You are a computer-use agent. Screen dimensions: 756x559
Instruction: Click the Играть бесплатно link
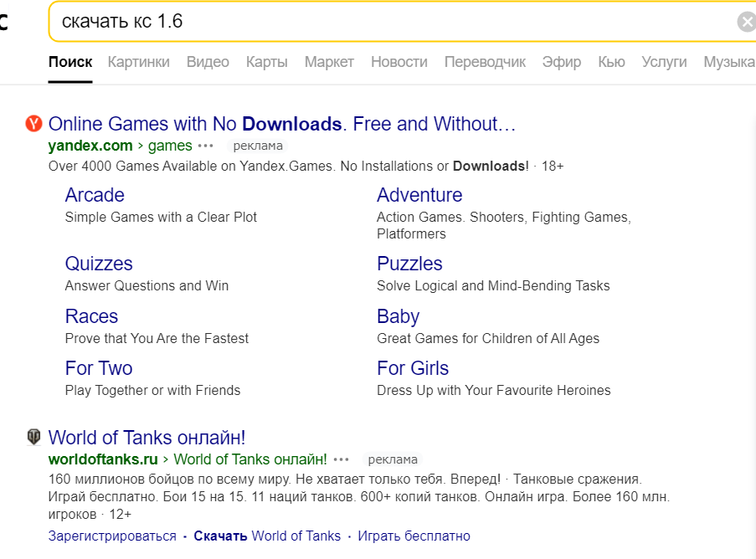click(414, 536)
